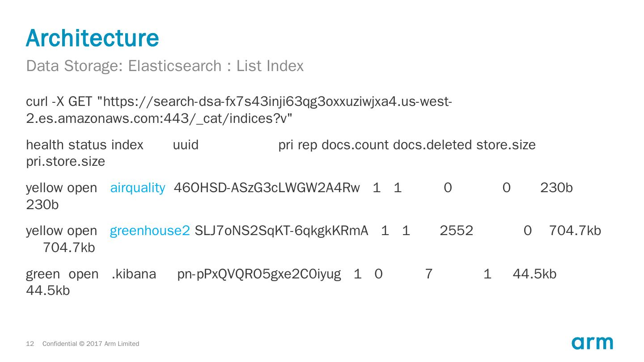Screen dimensions: 644x362
Task: Click the Architecture slide title
Action: (x=93, y=38)
